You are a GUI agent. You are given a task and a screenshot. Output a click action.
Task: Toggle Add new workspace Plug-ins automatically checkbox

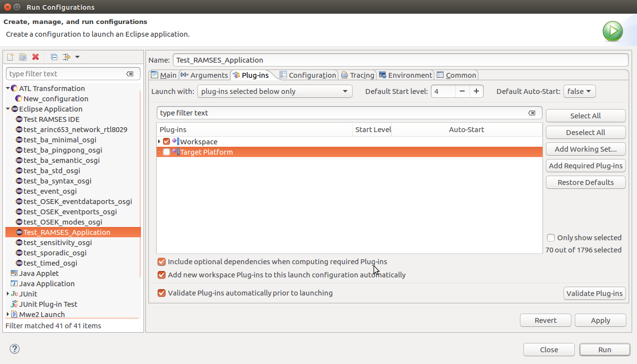pos(162,275)
